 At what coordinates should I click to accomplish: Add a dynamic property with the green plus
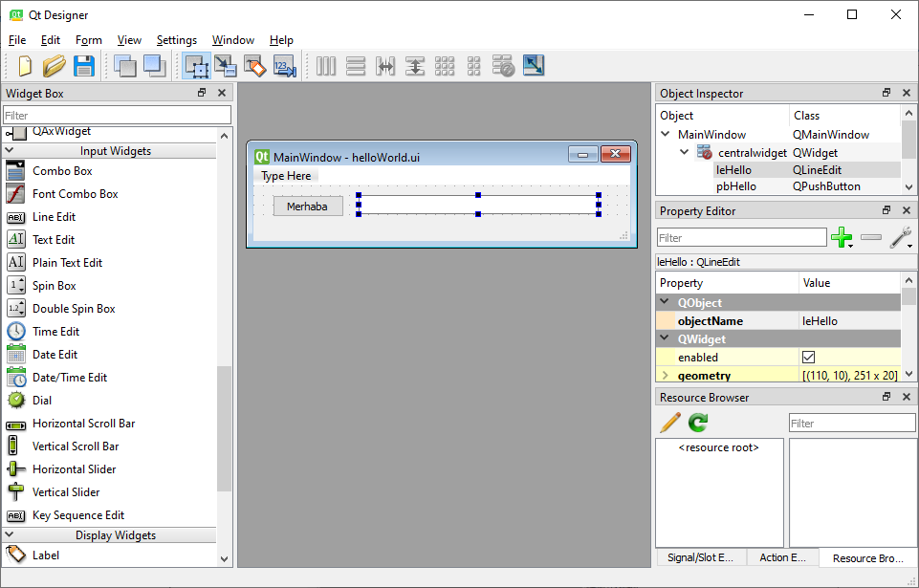coord(842,236)
